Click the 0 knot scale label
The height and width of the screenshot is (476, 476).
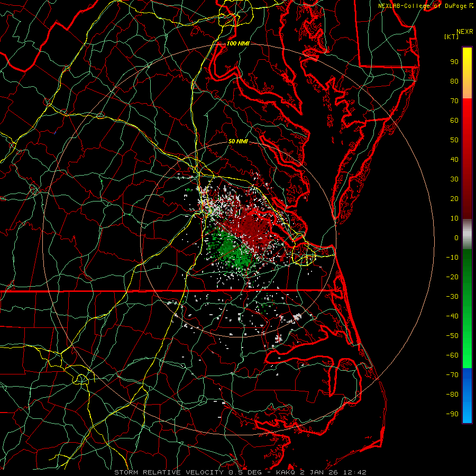(456, 238)
